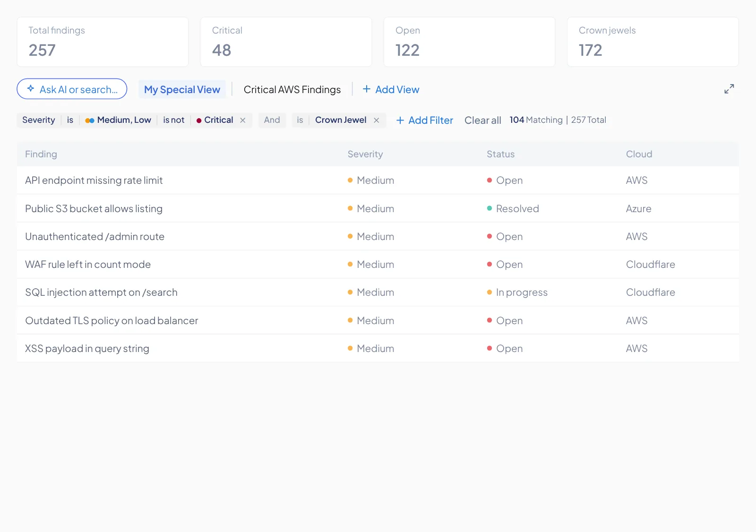Edit the Crown Jewel filter value
Screen dimensions: 756x532
[341, 120]
